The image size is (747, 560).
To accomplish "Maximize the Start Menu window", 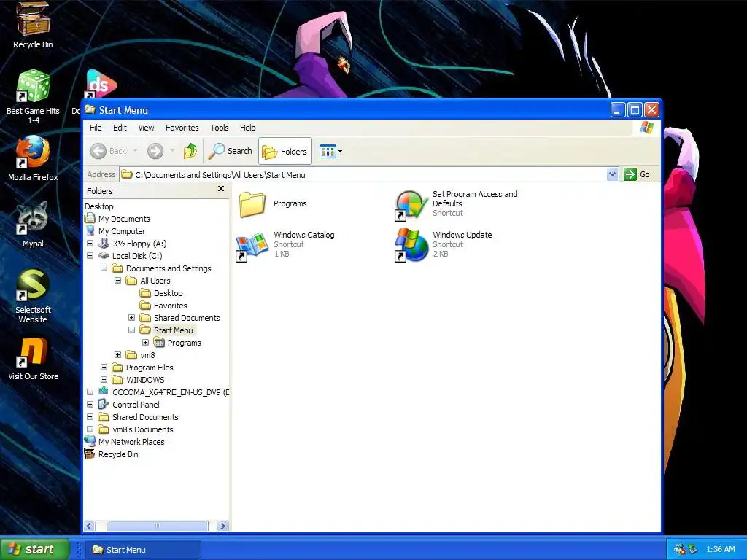I will pyautogui.click(x=635, y=110).
